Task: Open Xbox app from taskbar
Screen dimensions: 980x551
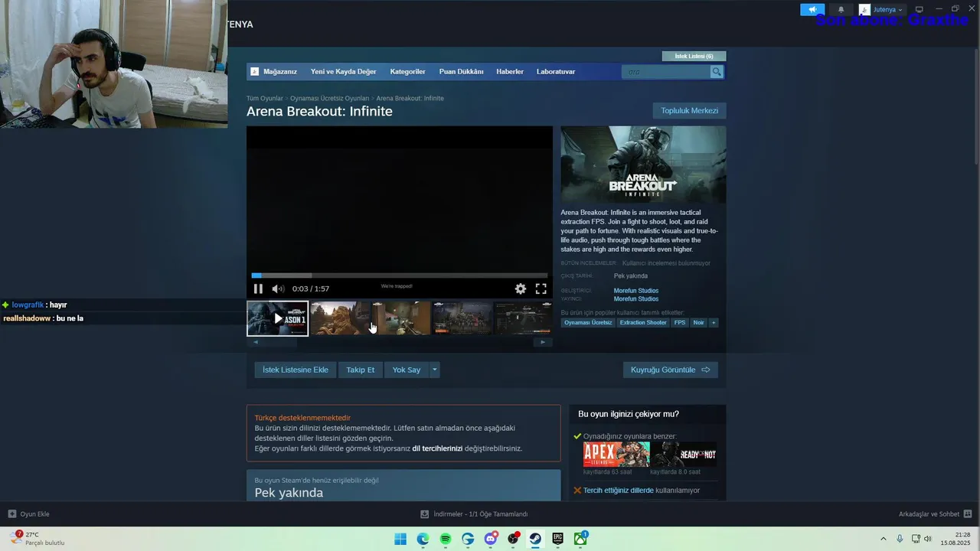Action: 580,539
